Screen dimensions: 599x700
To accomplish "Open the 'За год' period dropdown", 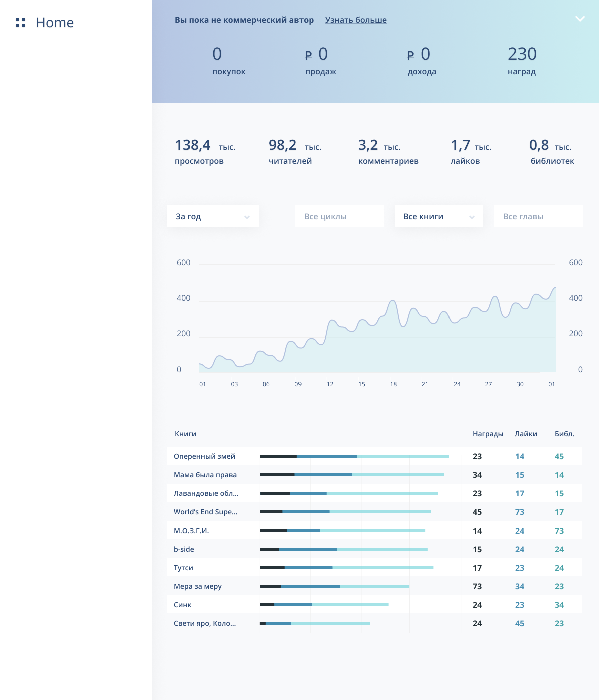I will [x=213, y=216].
